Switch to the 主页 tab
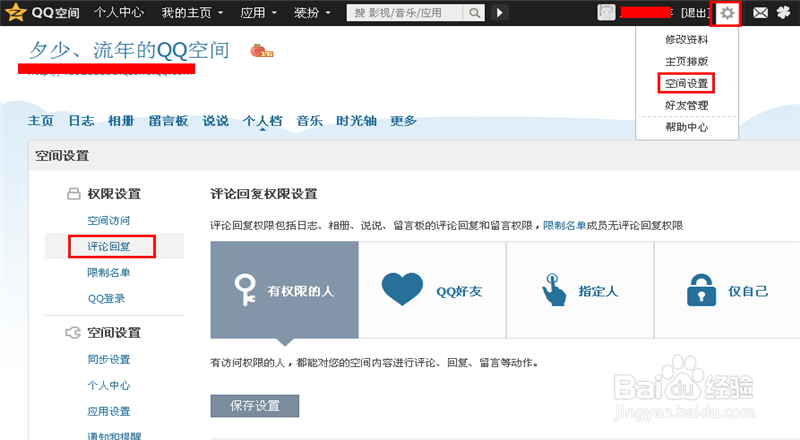The height and width of the screenshot is (440, 800). pyautogui.click(x=40, y=121)
